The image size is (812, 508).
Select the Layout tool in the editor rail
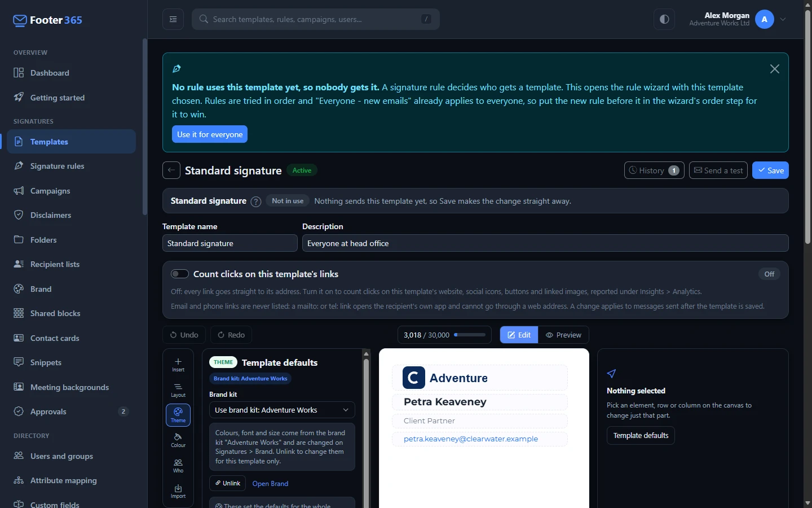coord(178,390)
